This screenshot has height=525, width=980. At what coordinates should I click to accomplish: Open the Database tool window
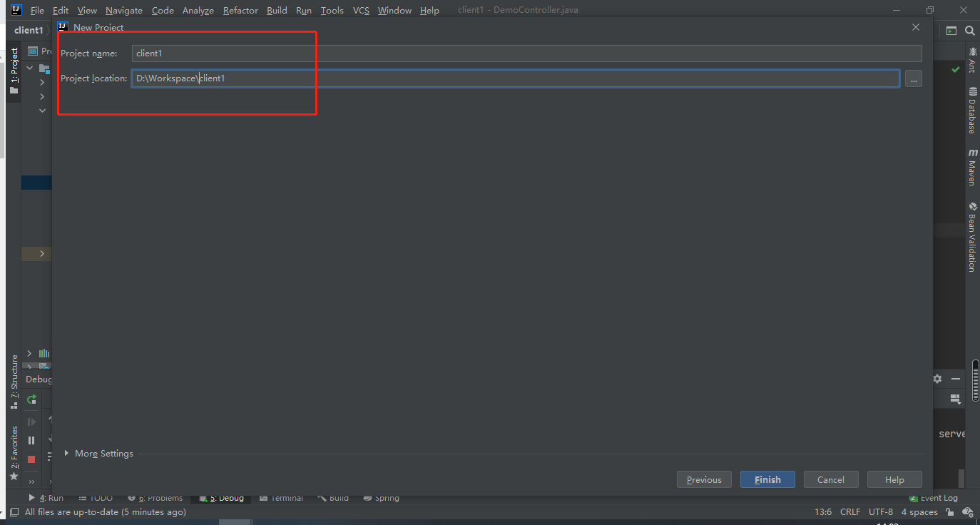[973, 111]
